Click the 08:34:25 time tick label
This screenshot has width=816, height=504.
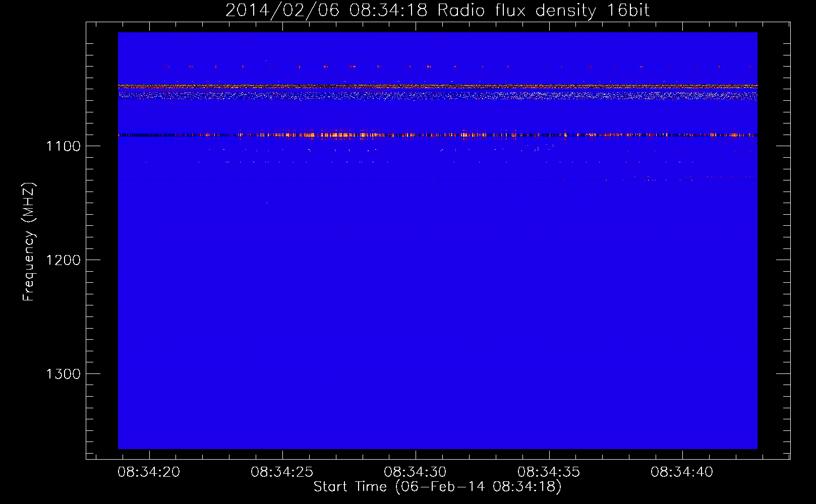click(x=282, y=472)
